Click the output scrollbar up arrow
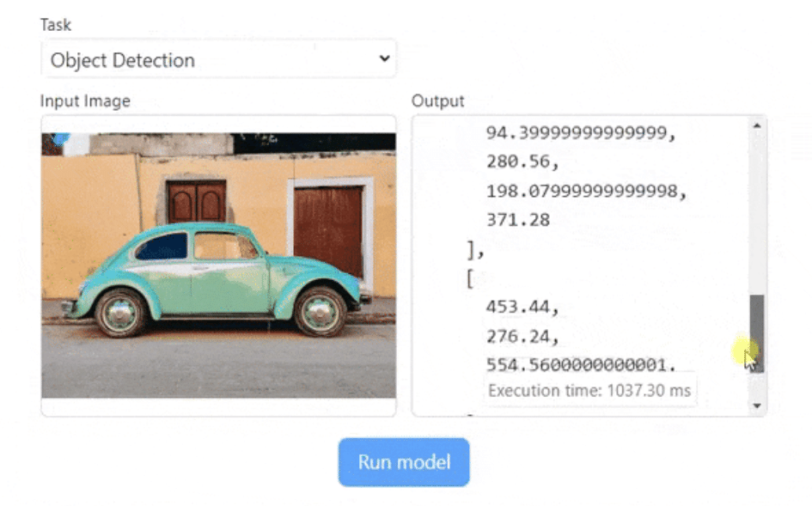 (757, 125)
